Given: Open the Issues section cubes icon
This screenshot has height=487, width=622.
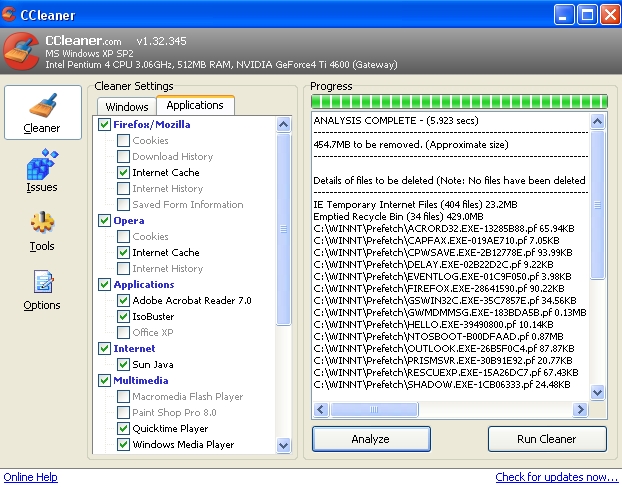Looking at the screenshot, I should tap(42, 164).
